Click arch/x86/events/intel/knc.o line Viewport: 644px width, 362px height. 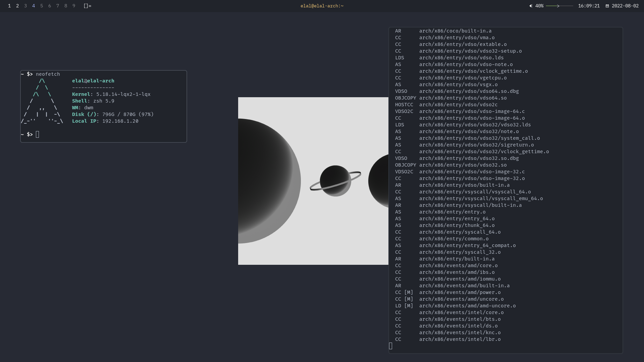(x=448, y=333)
